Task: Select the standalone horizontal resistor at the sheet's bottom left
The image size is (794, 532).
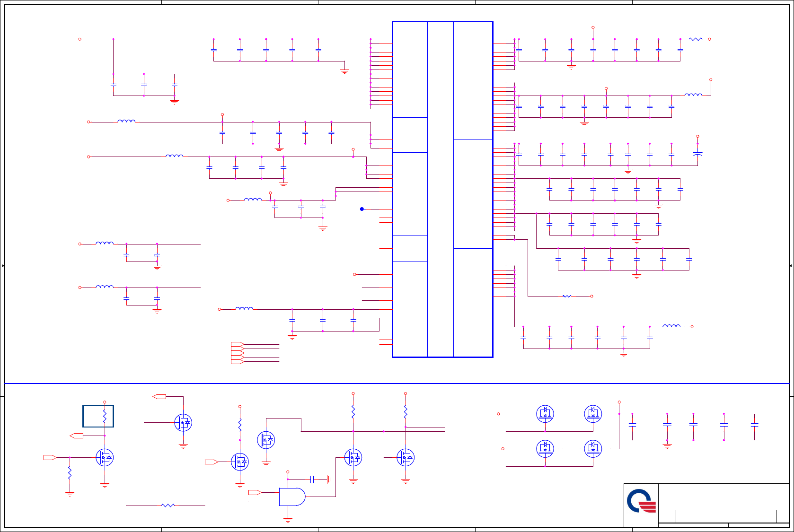Action: tap(168, 506)
